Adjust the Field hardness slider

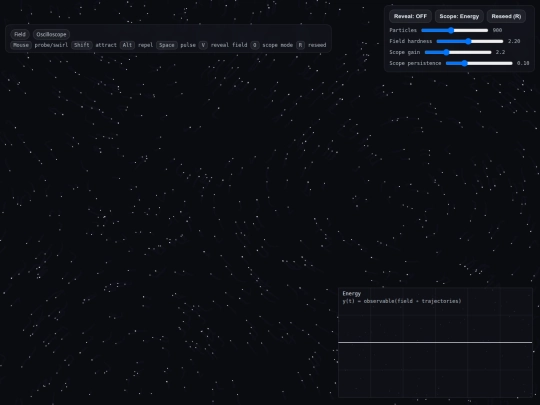470,41
